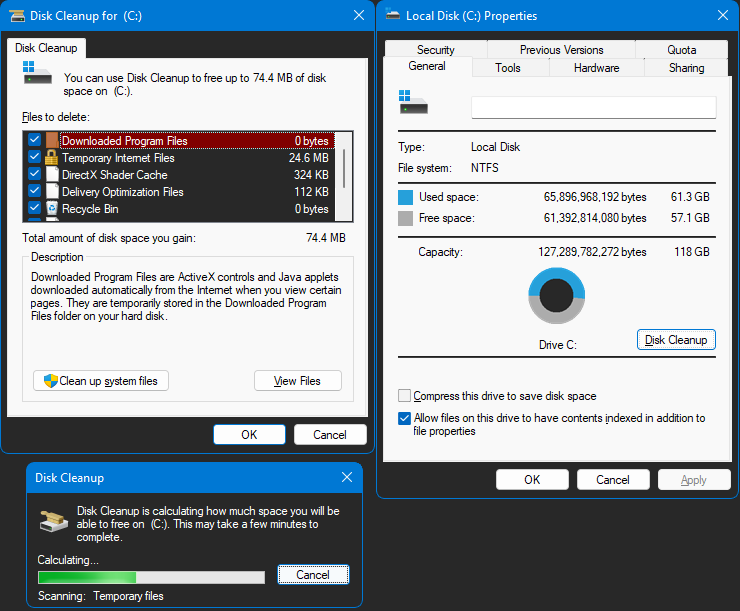Click the Temporary Internet Files lock icon
This screenshot has width=740, height=611.
(x=51, y=158)
